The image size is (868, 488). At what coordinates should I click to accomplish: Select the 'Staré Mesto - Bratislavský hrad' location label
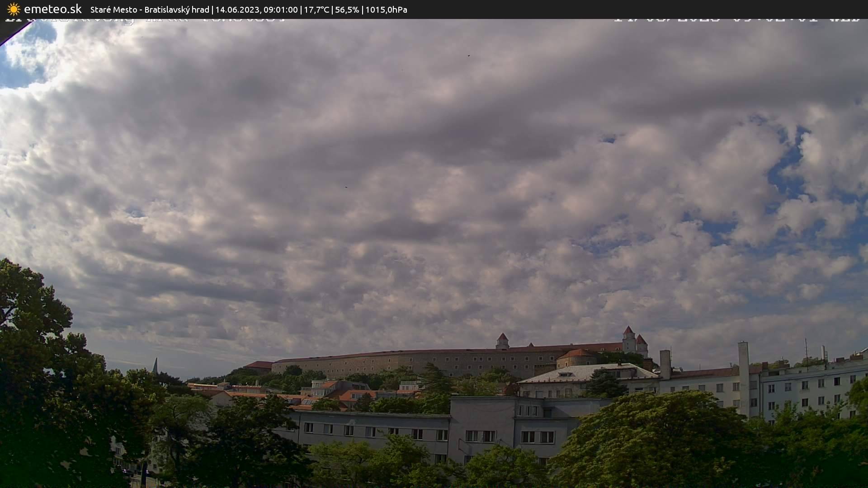pyautogui.click(x=149, y=9)
